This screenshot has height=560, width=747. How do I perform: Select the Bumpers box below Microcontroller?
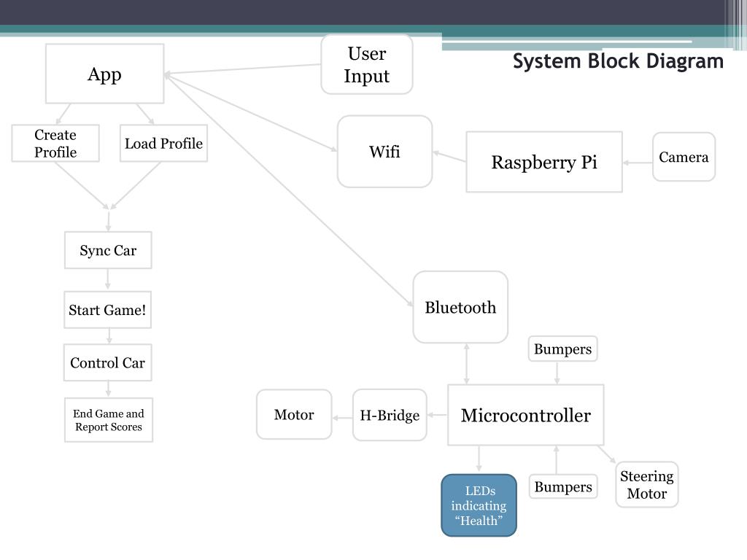pyautogui.click(x=563, y=486)
